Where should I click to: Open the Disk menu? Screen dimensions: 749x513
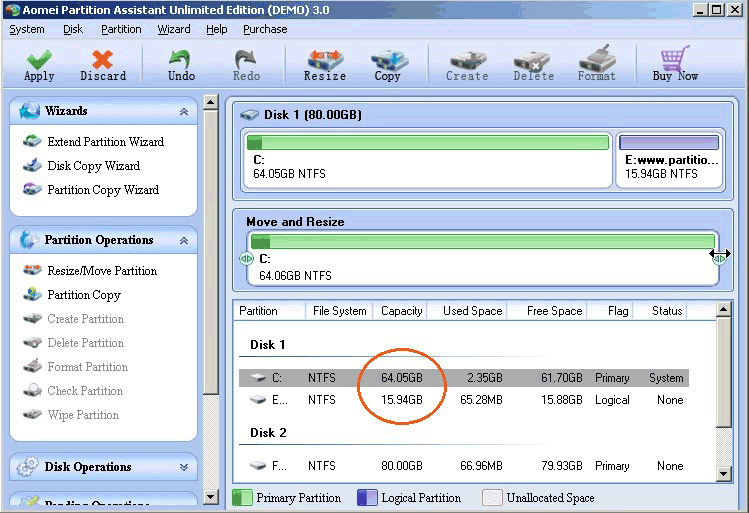coord(73,29)
